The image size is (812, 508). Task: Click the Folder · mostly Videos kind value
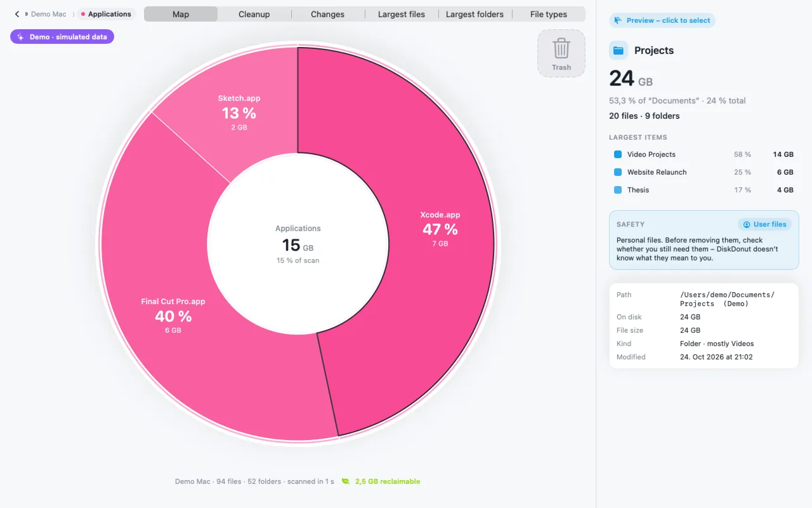717,344
